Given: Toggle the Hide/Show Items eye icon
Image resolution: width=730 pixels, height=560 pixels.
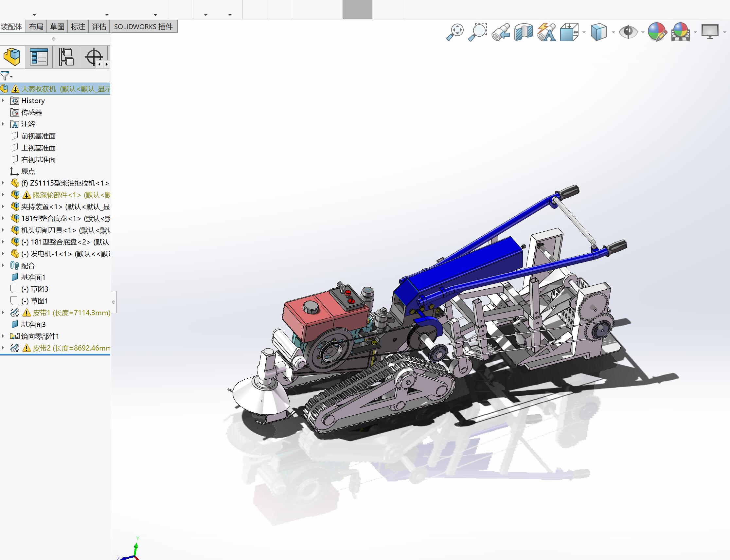Looking at the screenshot, I should click(628, 32).
